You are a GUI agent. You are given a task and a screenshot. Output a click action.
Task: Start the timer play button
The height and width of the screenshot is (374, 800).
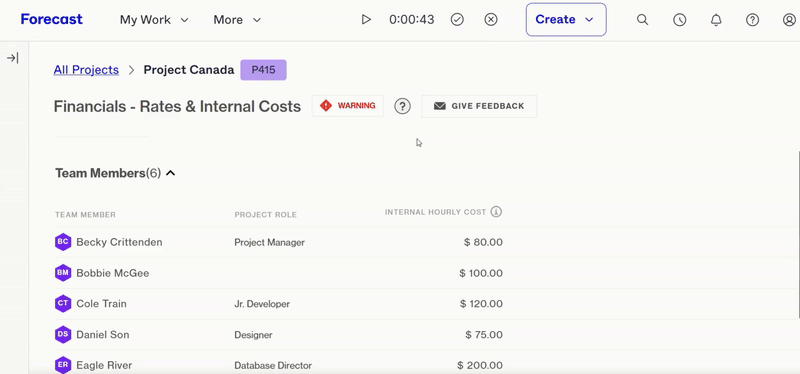[366, 19]
